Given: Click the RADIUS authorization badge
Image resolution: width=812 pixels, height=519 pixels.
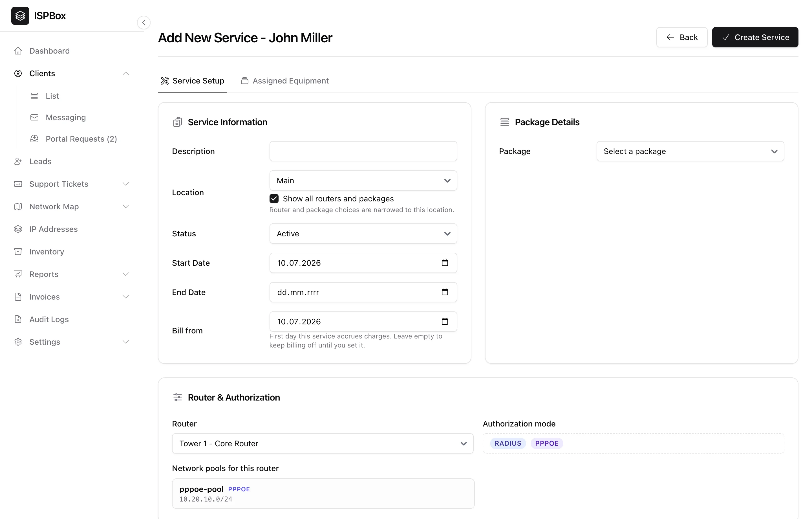Looking at the screenshot, I should (508, 443).
